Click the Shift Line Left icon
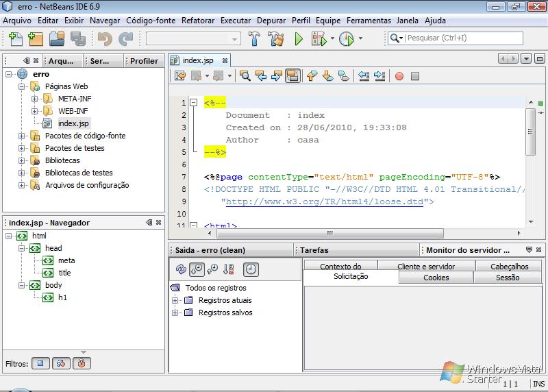Image resolution: width=548 pixels, height=392 pixels. (364, 76)
